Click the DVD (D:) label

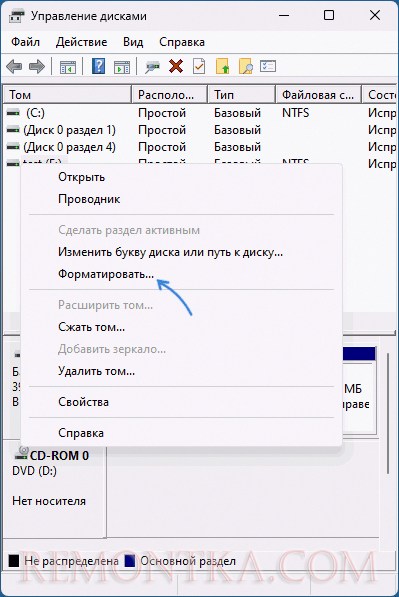[x=34, y=471]
